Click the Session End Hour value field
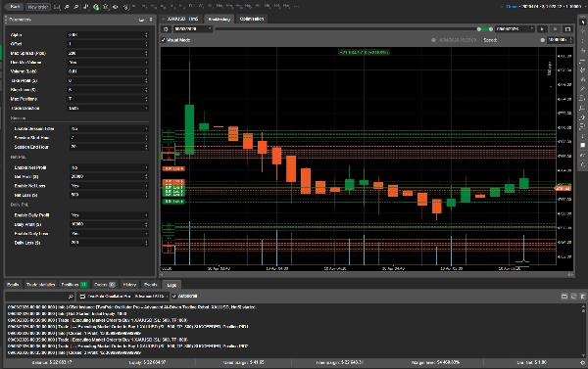Viewport: 588px width, 369px height. pyautogui.click(x=109, y=147)
